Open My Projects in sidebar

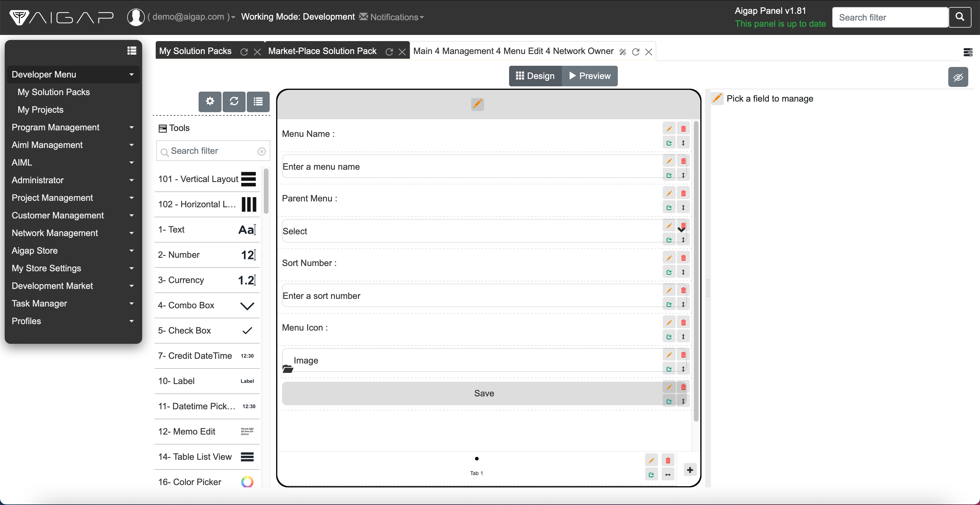pos(40,110)
